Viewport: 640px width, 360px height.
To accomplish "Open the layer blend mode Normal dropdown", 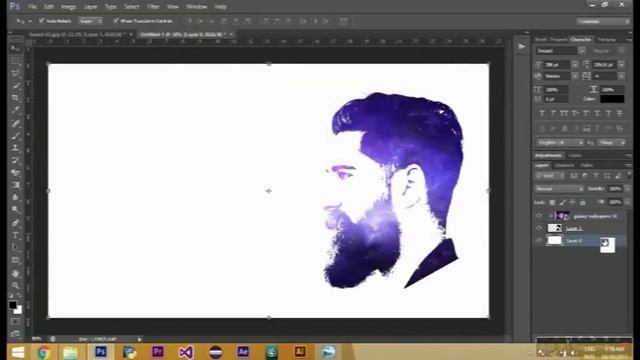I will click(559, 189).
